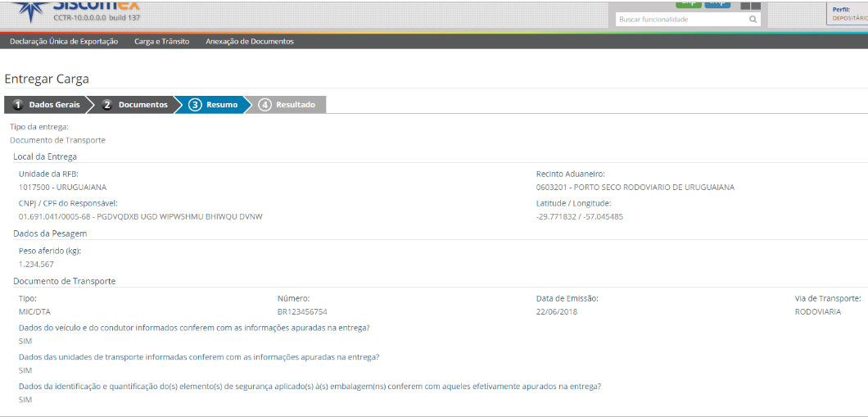868x417 pixels.
Task: Select the step 3 Resumo tab
Action: tap(214, 105)
